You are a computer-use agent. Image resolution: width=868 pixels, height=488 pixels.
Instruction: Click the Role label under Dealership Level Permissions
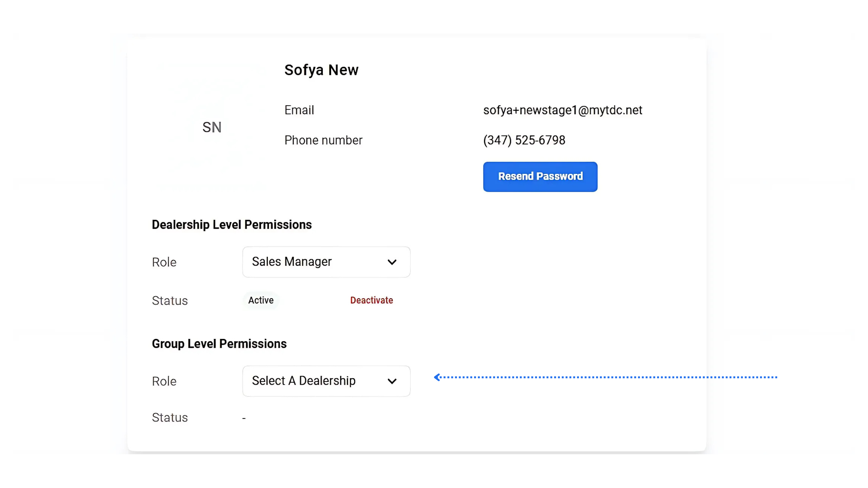tap(164, 262)
